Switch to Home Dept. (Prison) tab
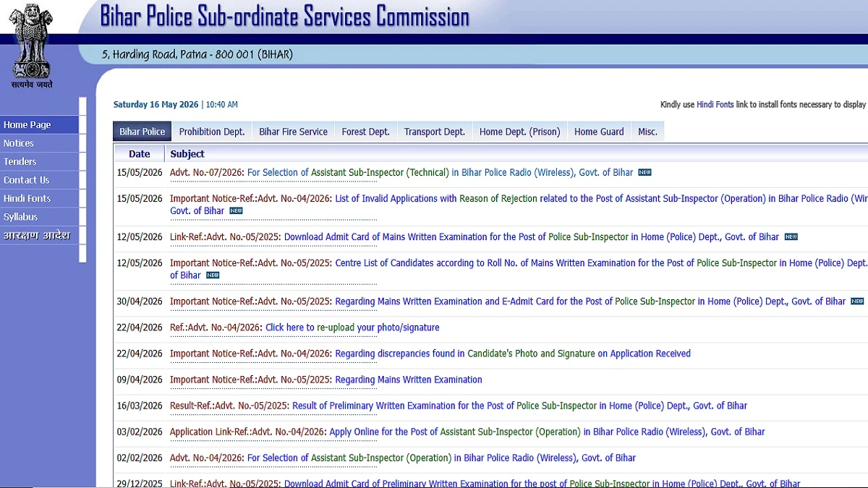Viewport: 868px width, 488px height. (519, 132)
